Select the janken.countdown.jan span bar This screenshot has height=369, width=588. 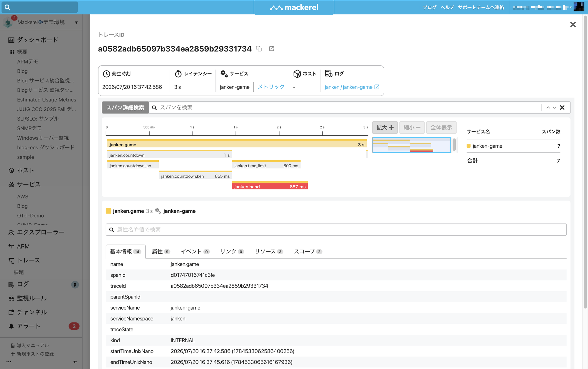pyautogui.click(x=133, y=165)
